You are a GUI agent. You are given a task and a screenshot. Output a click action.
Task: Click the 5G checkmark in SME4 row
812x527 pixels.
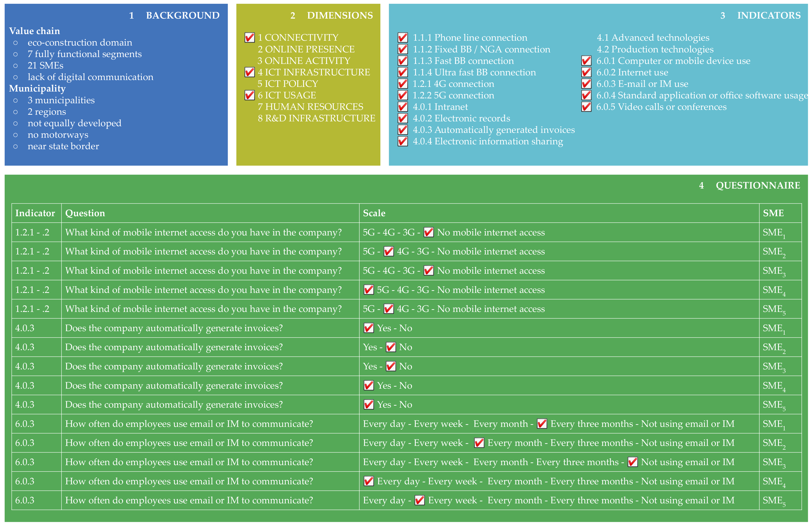tap(368, 290)
